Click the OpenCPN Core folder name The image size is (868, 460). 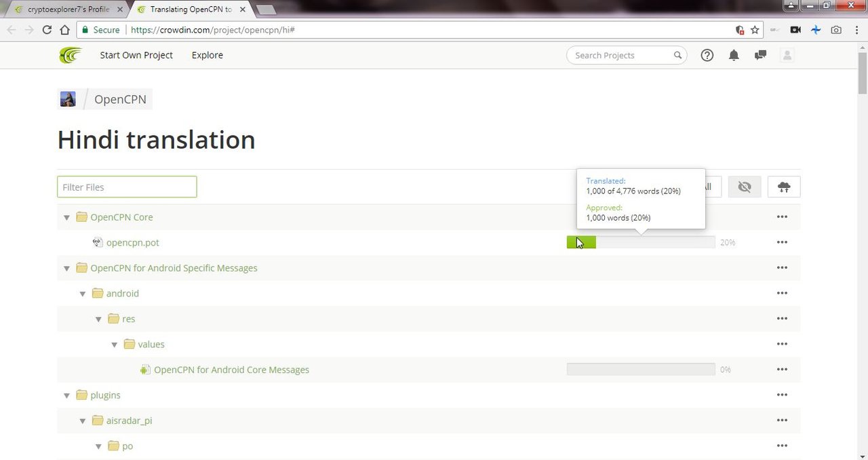pyautogui.click(x=121, y=217)
